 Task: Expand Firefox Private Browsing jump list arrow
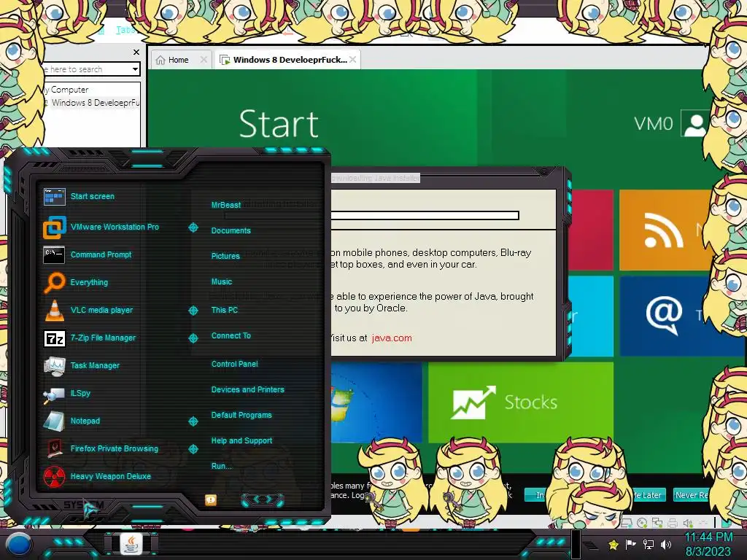(193, 448)
